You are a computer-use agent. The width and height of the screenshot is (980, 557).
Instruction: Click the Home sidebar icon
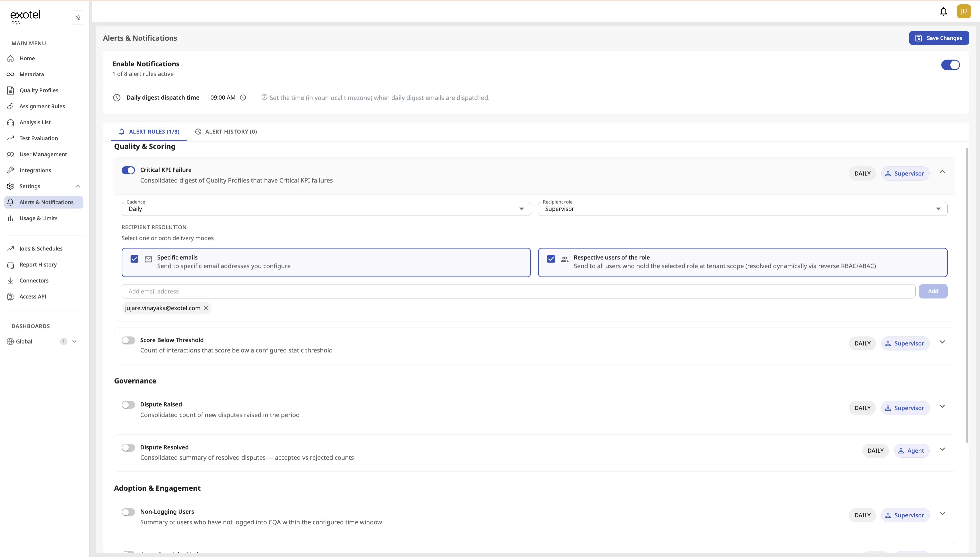(x=11, y=59)
